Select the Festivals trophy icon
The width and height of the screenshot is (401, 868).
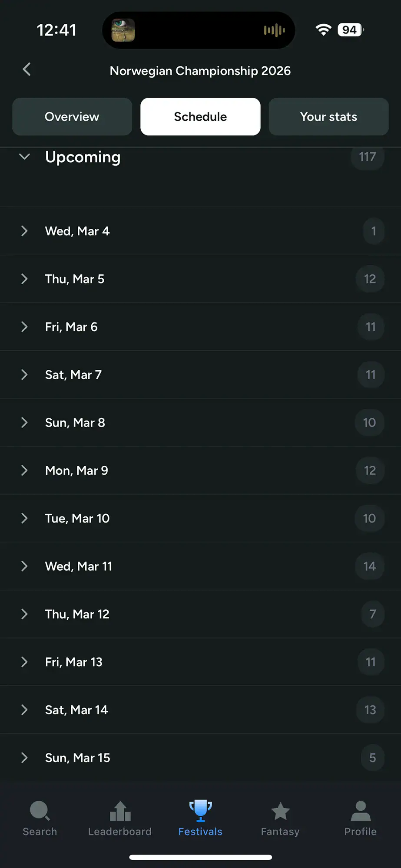pos(200,811)
